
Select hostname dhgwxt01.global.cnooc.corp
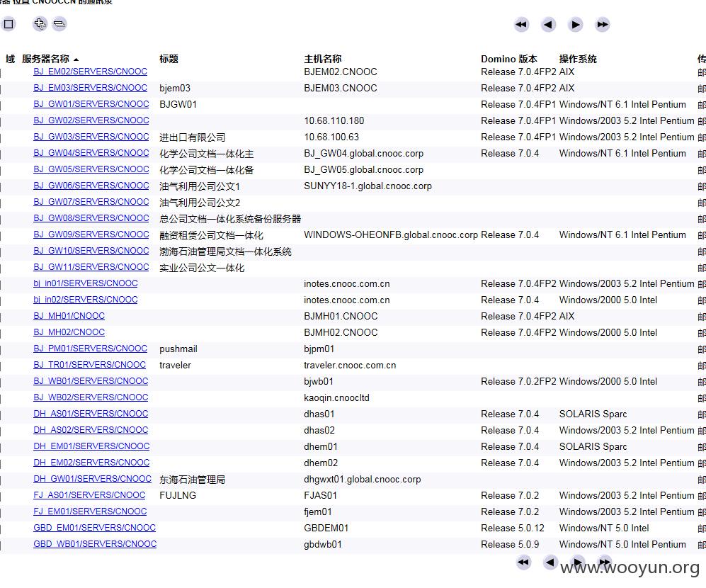pyautogui.click(x=363, y=480)
